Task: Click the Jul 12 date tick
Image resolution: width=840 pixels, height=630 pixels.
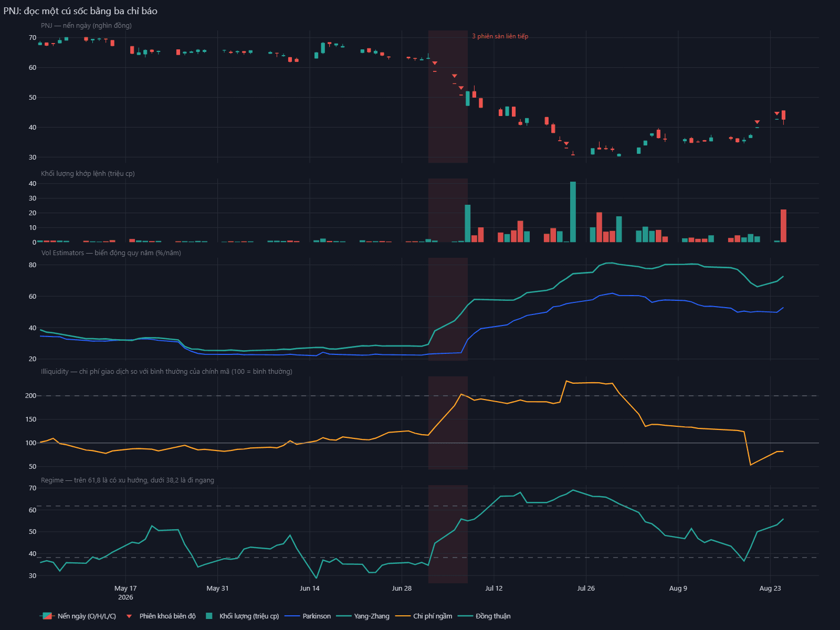Action: pos(494,588)
